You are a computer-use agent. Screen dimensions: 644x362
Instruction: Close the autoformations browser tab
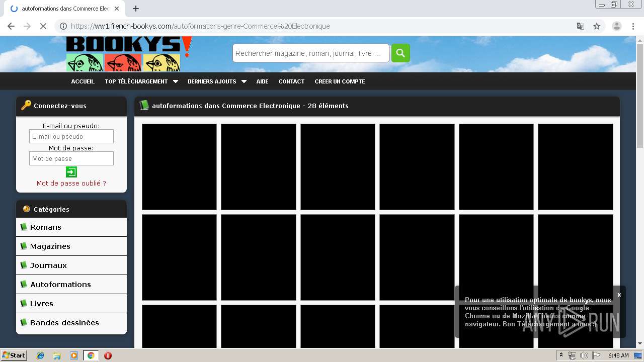click(117, 9)
